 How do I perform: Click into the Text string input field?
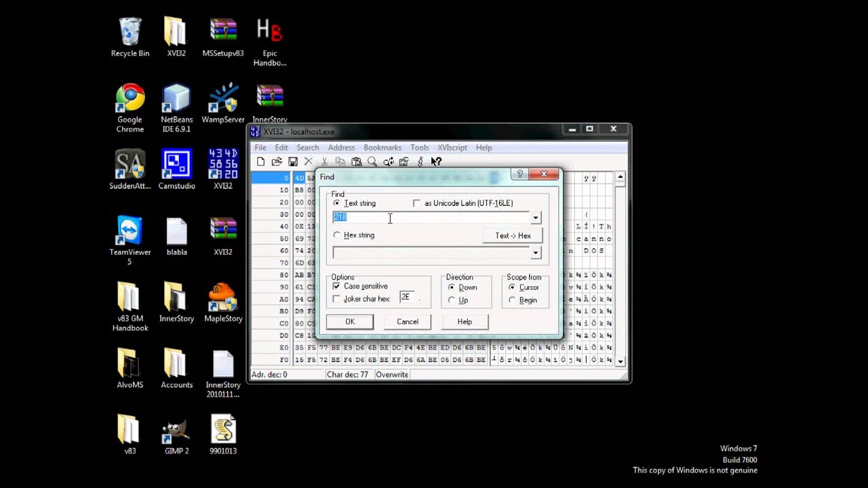pos(431,218)
